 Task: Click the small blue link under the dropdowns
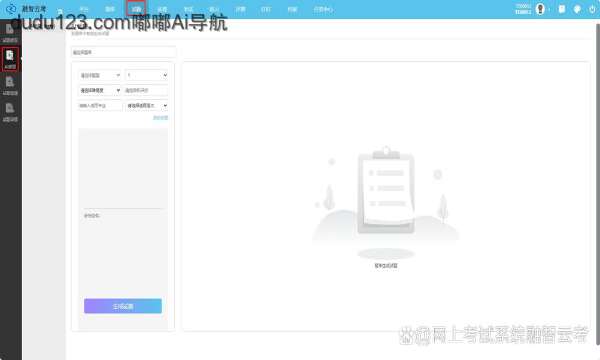coord(160,118)
